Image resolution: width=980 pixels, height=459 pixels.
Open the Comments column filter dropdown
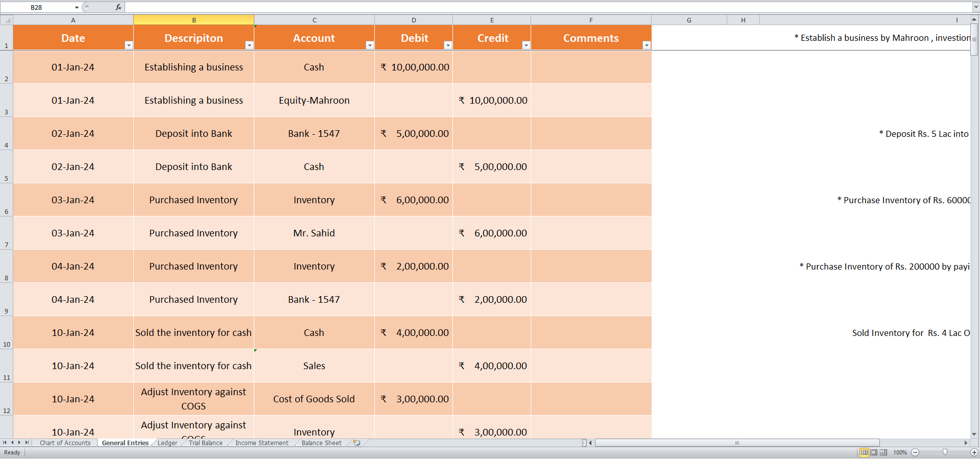647,45
